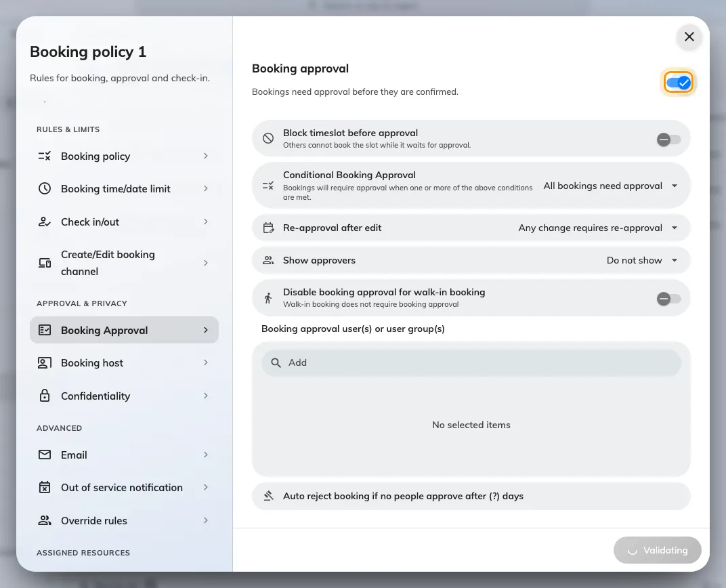Click the No selected items text
726x588 pixels.
471,425
